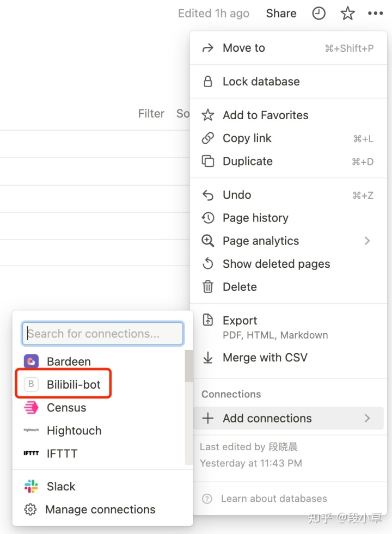Click the Slack logo icon
This screenshot has width=392, height=534.
tap(32, 487)
